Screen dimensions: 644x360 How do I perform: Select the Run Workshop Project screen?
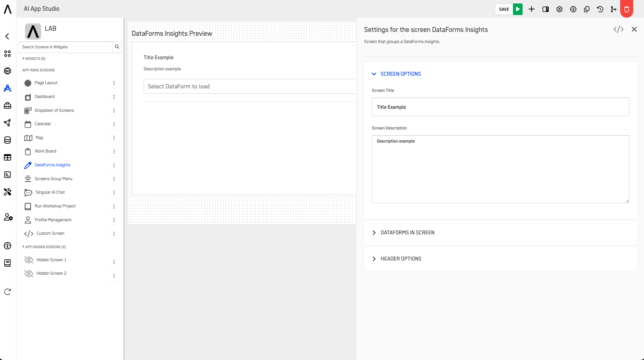55,206
